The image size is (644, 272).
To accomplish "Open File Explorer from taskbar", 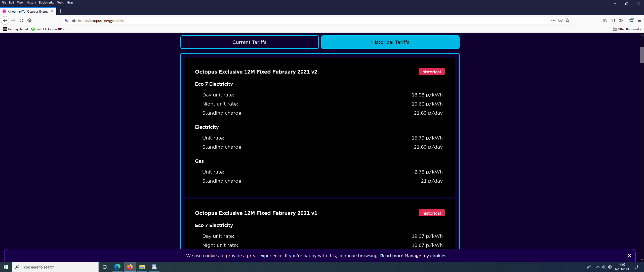I will (142, 267).
